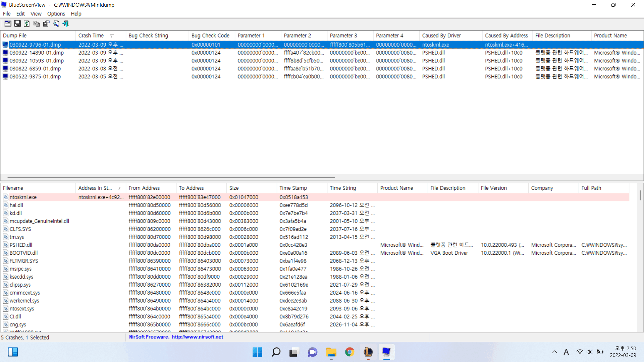644x362 pixels.
Task: Click the CLFS.SYS file icon
Action: click(x=6, y=229)
